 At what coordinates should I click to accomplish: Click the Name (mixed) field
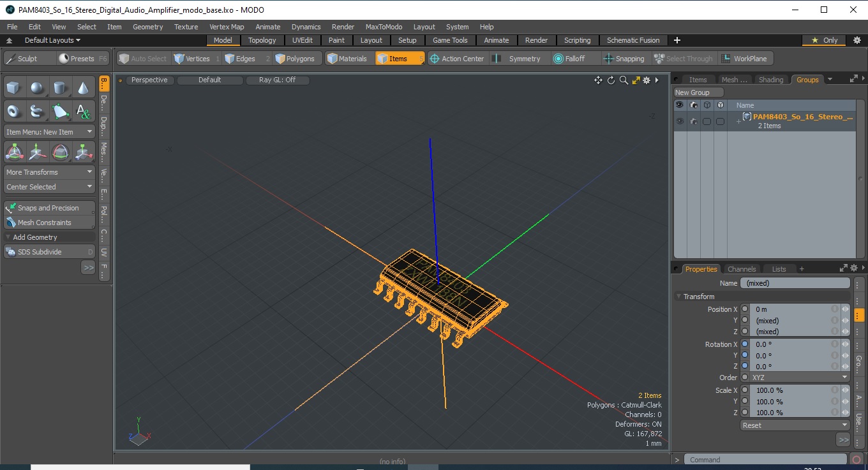[x=795, y=283]
